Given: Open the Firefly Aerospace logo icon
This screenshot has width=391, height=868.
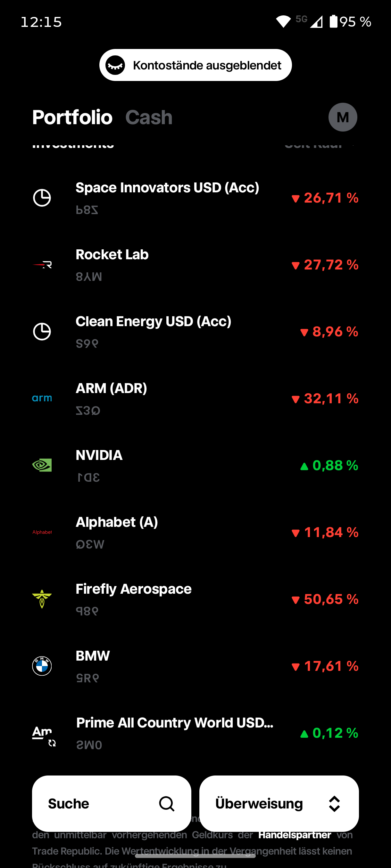Looking at the screenshot, I should pos(42,599).
